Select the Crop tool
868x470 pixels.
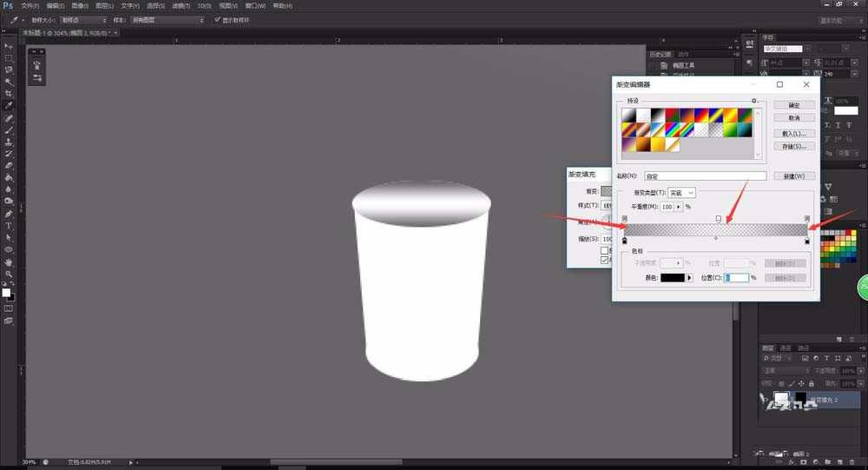pos(9,93)
